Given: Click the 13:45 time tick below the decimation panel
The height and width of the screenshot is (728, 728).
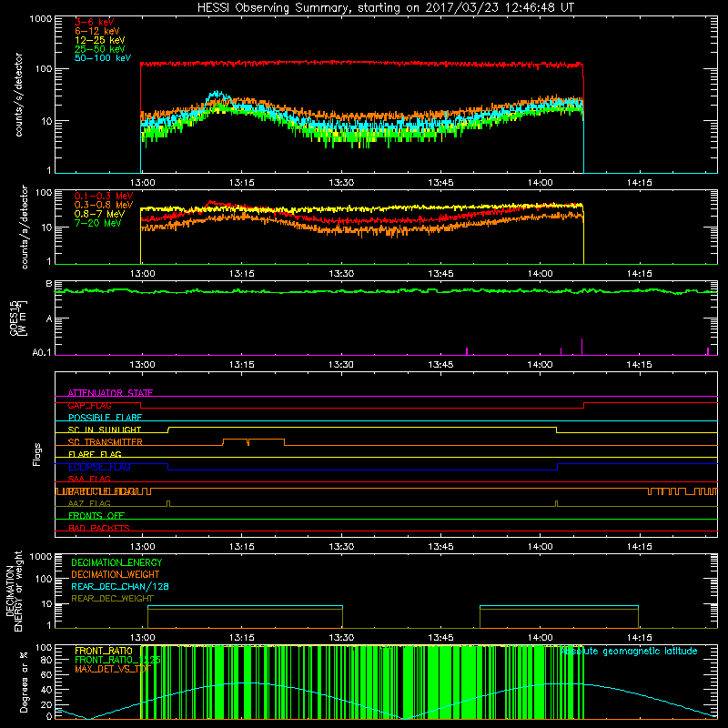Looking at the screenshot, I should (x=440, y=638).
